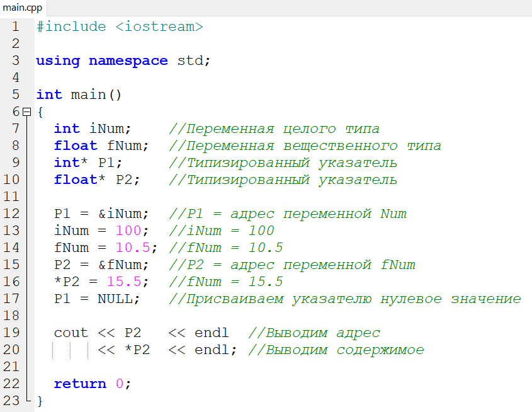The image size is (532, 412).
Task: Click the value '15.5' on line 16
Action: point(124,282)
